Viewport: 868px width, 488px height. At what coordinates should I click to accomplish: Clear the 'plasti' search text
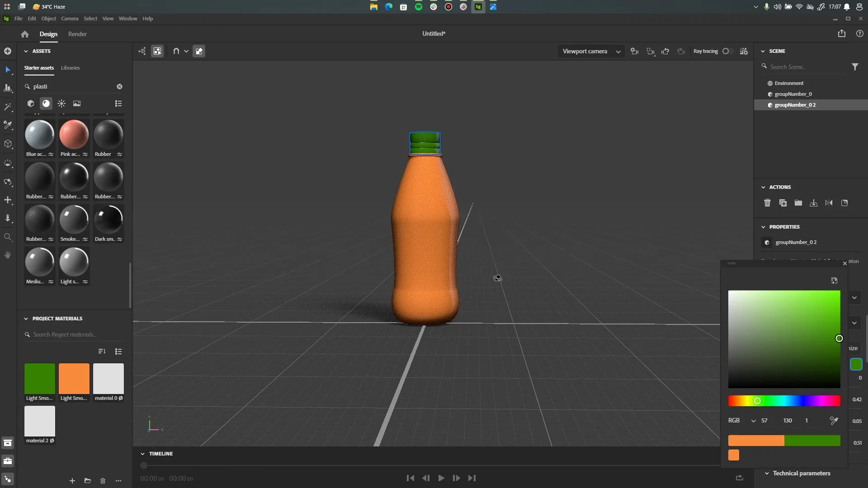119,86
